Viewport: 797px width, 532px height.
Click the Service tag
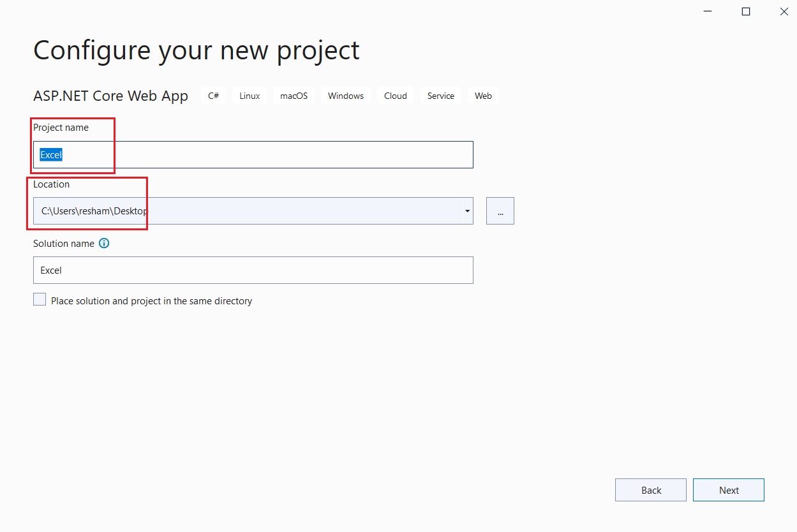coord(441,96)
